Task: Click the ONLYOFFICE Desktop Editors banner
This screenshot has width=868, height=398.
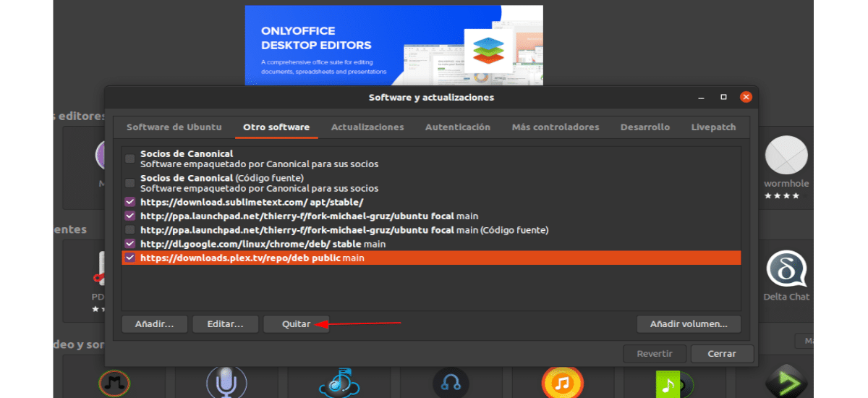Action: click(393, 45)
